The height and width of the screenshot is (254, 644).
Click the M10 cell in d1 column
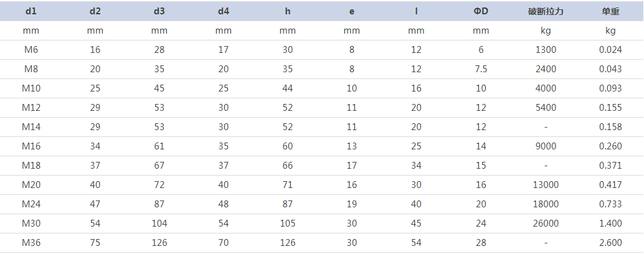31,88
